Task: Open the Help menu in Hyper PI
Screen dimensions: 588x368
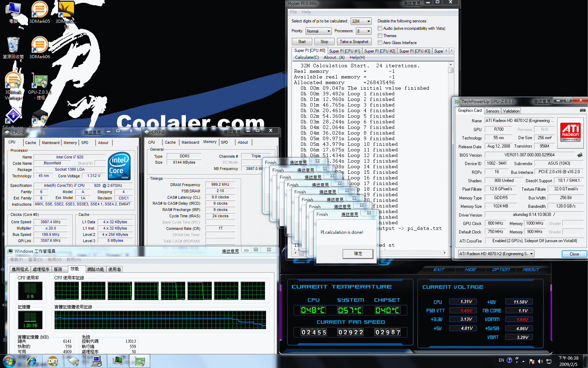Action: (x=306, y=12)
